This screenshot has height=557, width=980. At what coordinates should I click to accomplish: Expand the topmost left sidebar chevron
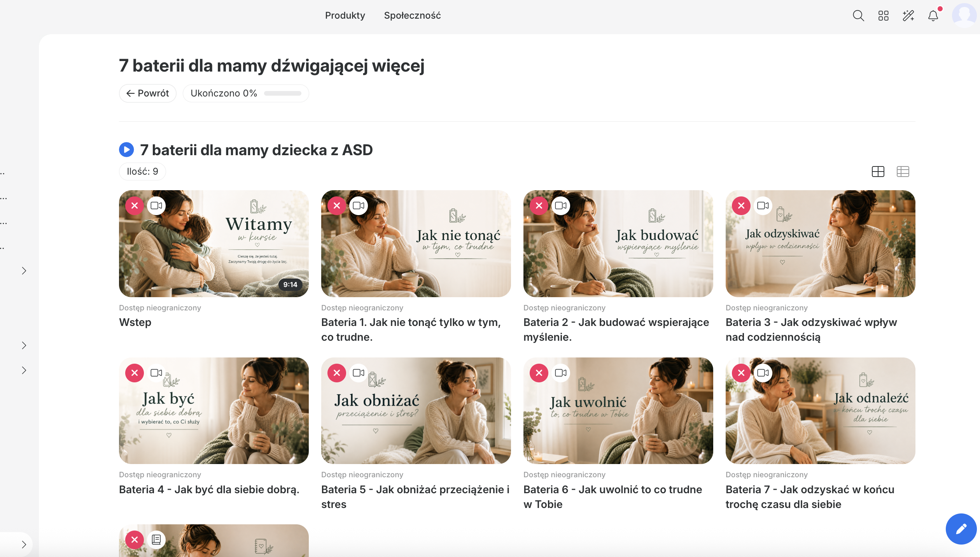pyautogui.click(x=24, y=271)
